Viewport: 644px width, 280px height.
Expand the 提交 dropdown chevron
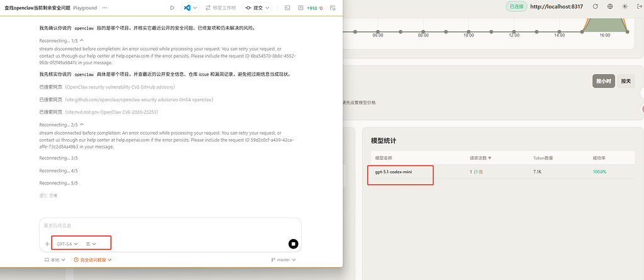[268, 8]
